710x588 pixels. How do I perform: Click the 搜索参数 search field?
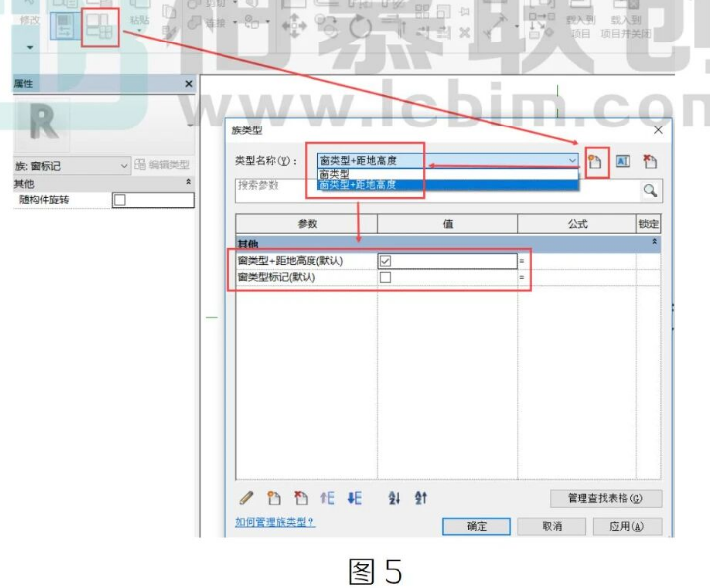point(437,190)
